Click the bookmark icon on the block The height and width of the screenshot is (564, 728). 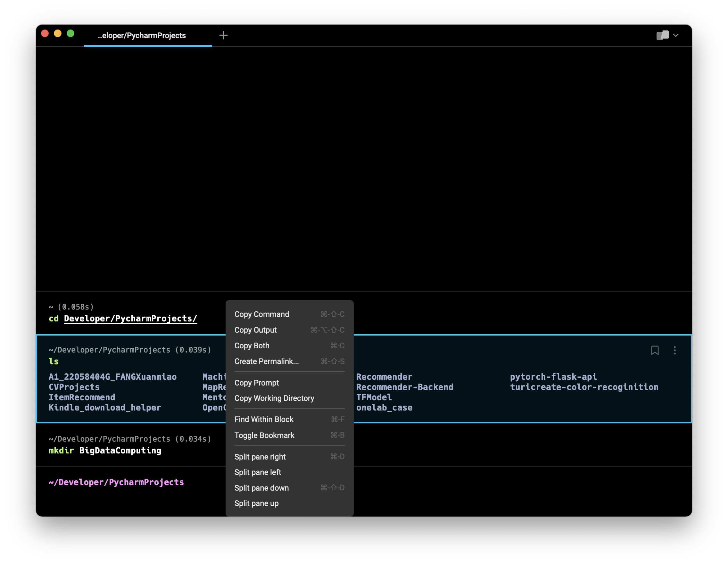pos(655,350)
